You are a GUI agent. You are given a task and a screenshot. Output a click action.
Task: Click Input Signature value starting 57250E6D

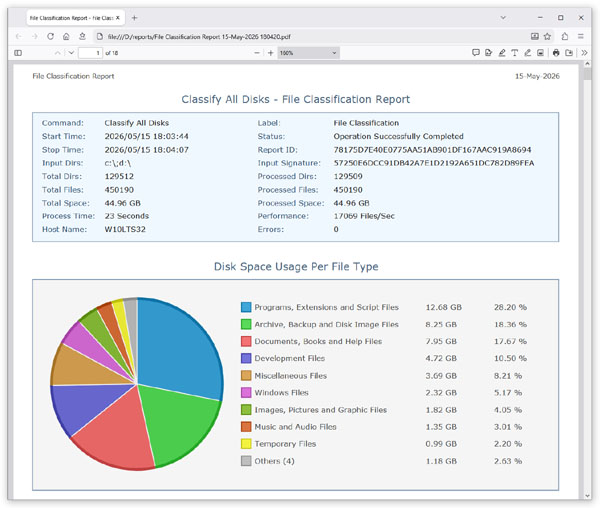pyautogui.click(x=434, y=163)
